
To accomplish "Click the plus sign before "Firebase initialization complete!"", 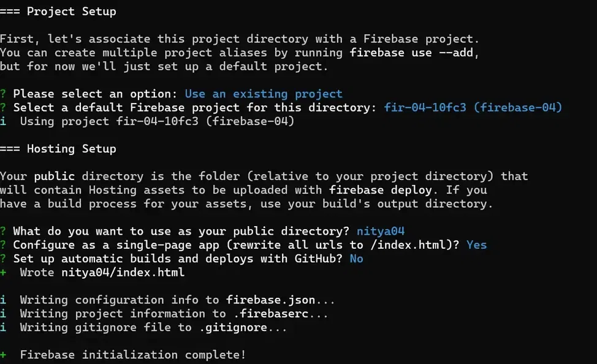I will coord(3,355).
